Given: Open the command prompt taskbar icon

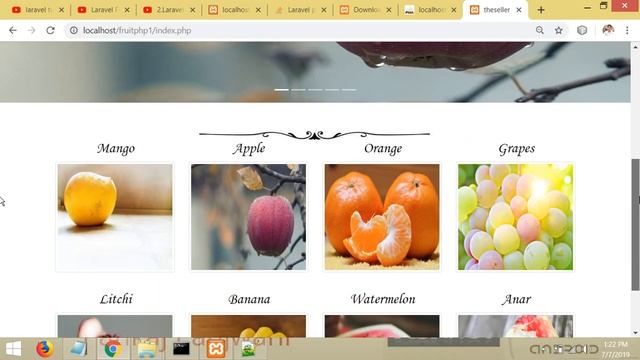Looking at the screenshot, I should [181, 349].
